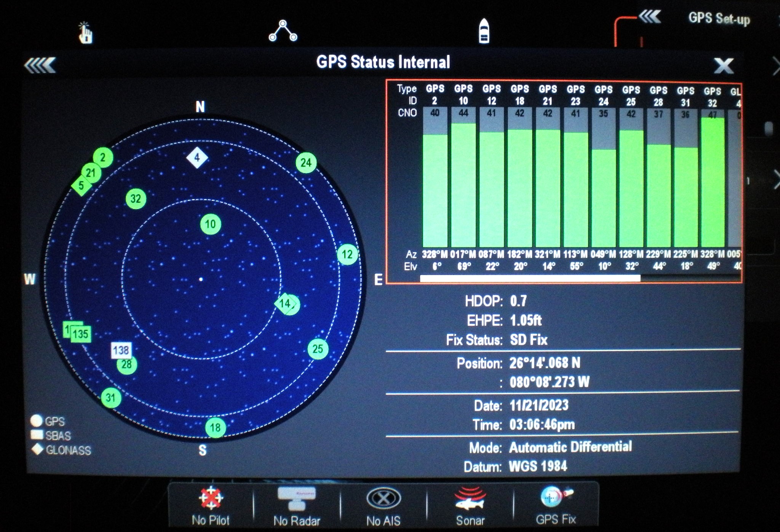Tap the boat symbol at the top

point(484,30)
